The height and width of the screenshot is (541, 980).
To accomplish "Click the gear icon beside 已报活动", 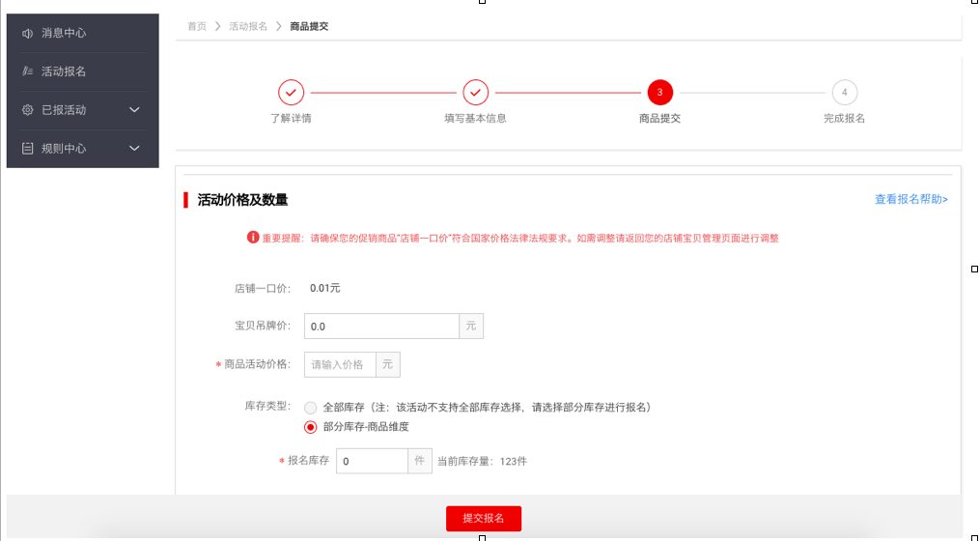I will [x=27, y=110].
